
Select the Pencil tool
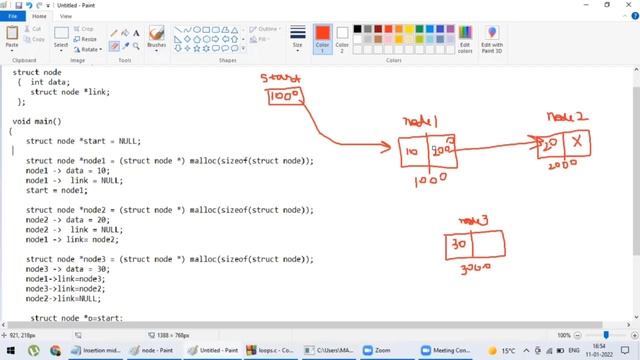click(114, 33)
